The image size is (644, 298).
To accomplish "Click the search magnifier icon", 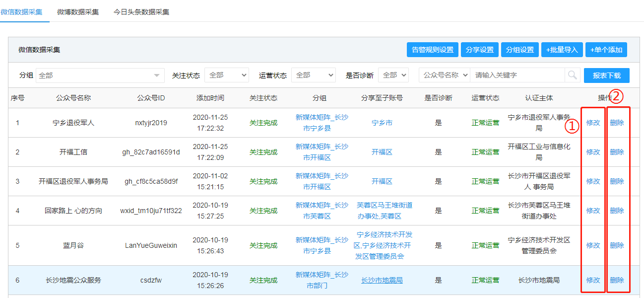I will coord(573,75).
